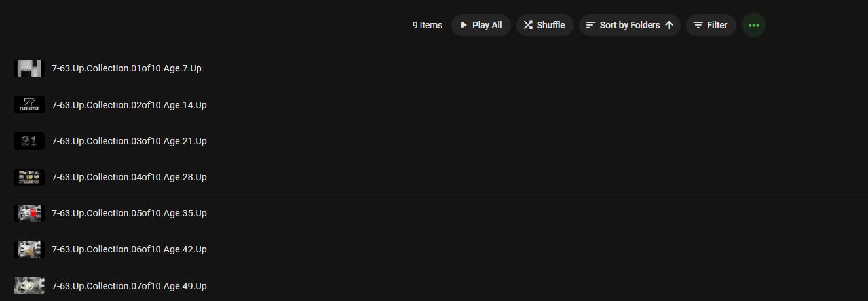Select the 01of10.Age.7.Up title
Image resolution: width=868 pixels, height=301 pixels.
click(126, 68)
